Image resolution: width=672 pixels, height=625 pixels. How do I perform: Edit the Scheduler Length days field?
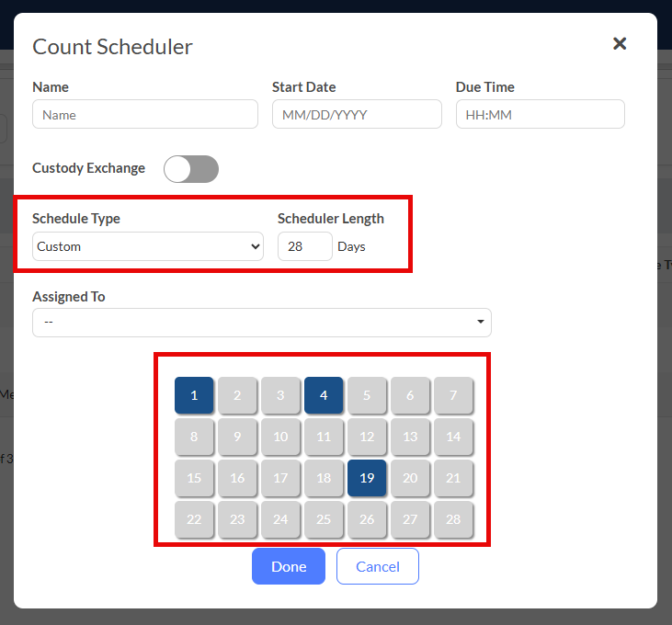tap(304, 246)
